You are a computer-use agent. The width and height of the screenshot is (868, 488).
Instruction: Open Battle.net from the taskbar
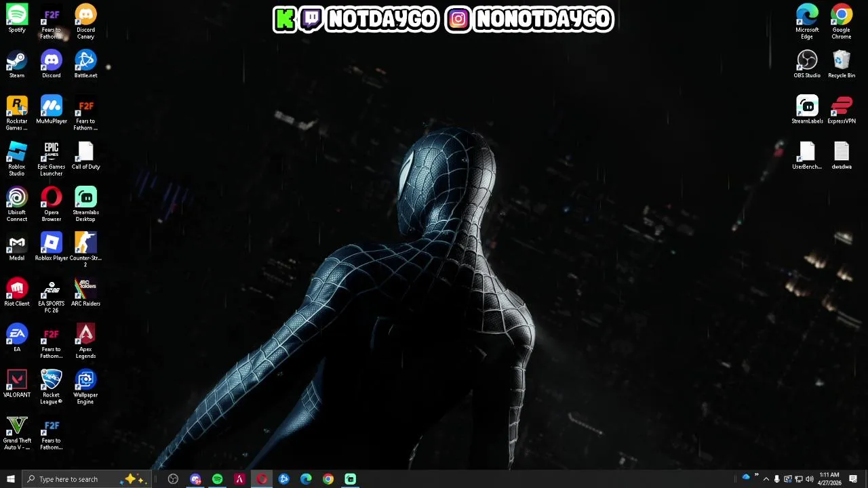(x=283, y=479)
